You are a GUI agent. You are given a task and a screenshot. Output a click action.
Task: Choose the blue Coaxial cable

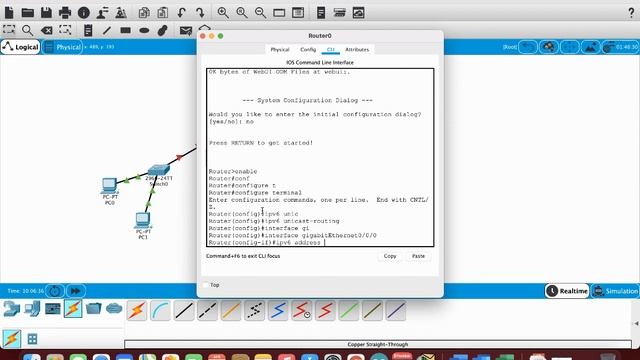[x=278, y=311]
